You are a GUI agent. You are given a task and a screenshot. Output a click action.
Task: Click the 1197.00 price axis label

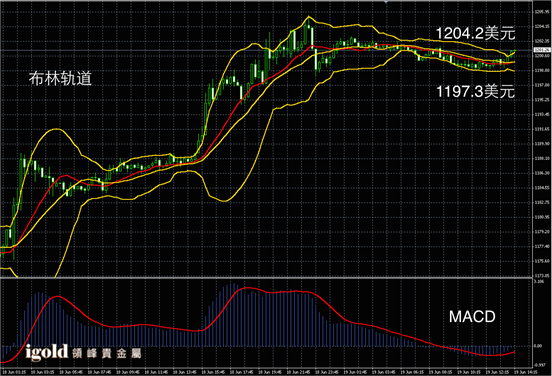click(542, 85)
